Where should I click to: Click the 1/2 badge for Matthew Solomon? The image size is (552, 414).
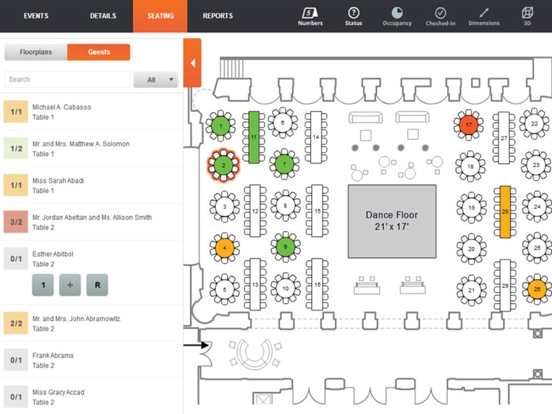(16, 149)
